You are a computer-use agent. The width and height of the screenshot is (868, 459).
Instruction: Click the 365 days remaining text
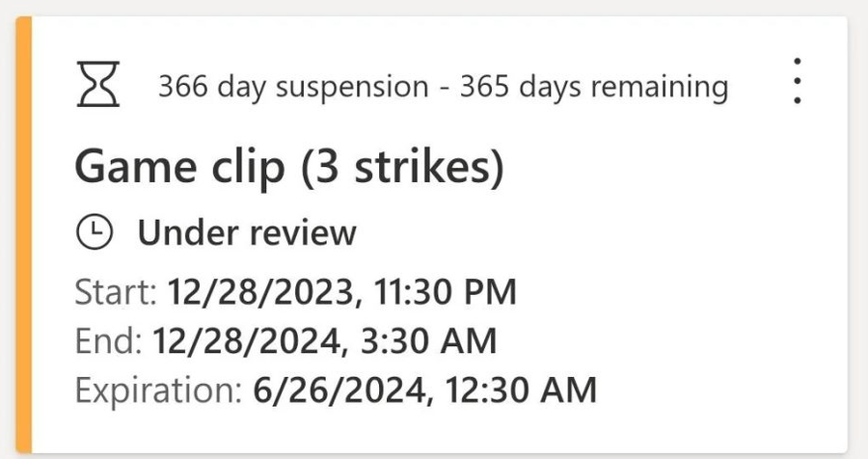594,88
